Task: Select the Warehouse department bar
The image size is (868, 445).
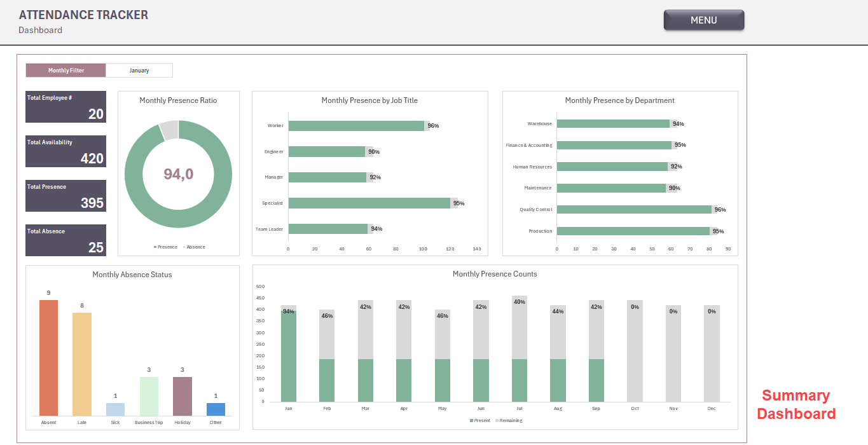Action: point(613,124)
